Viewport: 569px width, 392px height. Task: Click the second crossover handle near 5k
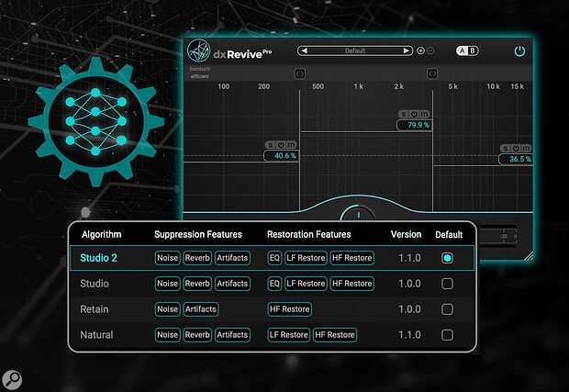(432, 73)
